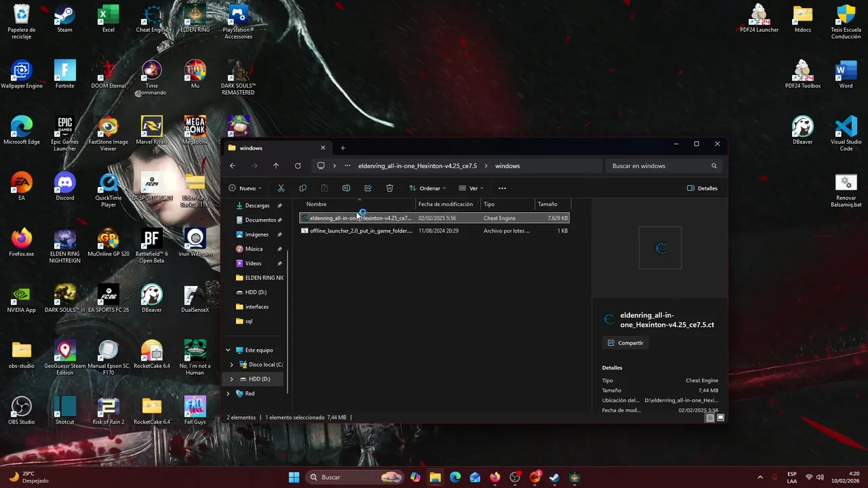Click the search magnifier in Explorer
This screenshot has height=488, width=868.
click(714, 166)
